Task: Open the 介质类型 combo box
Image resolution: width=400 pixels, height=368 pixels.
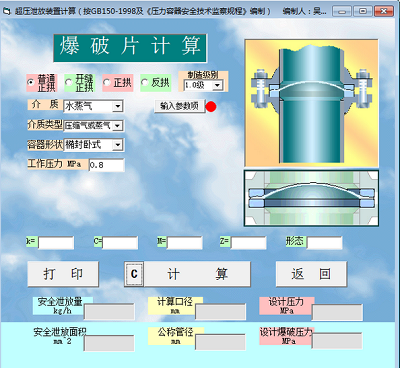Action: pos(118,126)
